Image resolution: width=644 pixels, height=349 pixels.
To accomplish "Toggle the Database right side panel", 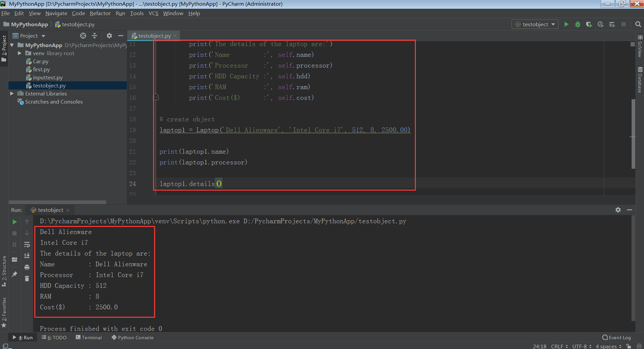I will click(x=640, y=80).
